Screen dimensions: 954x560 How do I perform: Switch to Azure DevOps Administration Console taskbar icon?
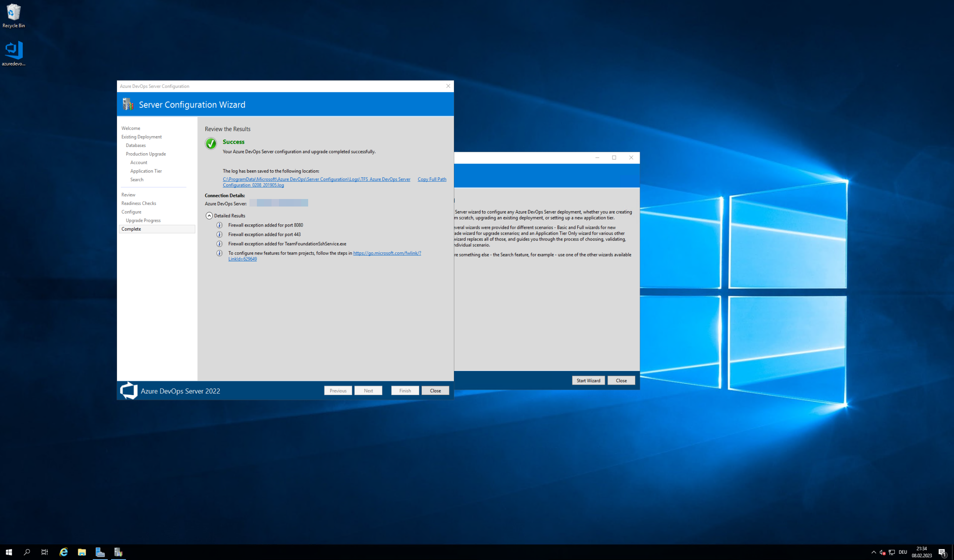tap(100, 552)
